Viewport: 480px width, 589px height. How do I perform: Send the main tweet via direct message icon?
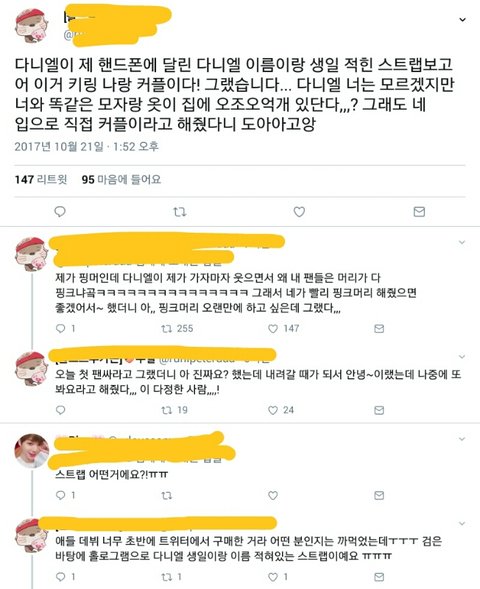click(x=419, y=212)
